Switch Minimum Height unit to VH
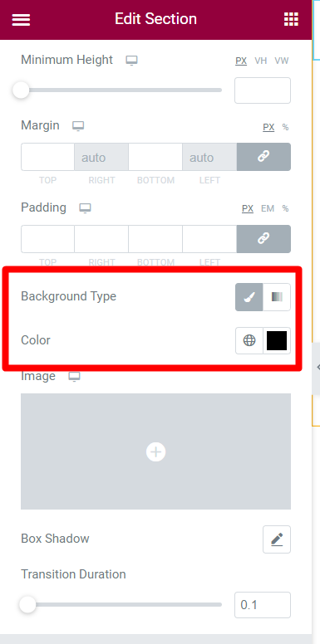The width and height of the screenshot is (320, 644). [261, 61]
